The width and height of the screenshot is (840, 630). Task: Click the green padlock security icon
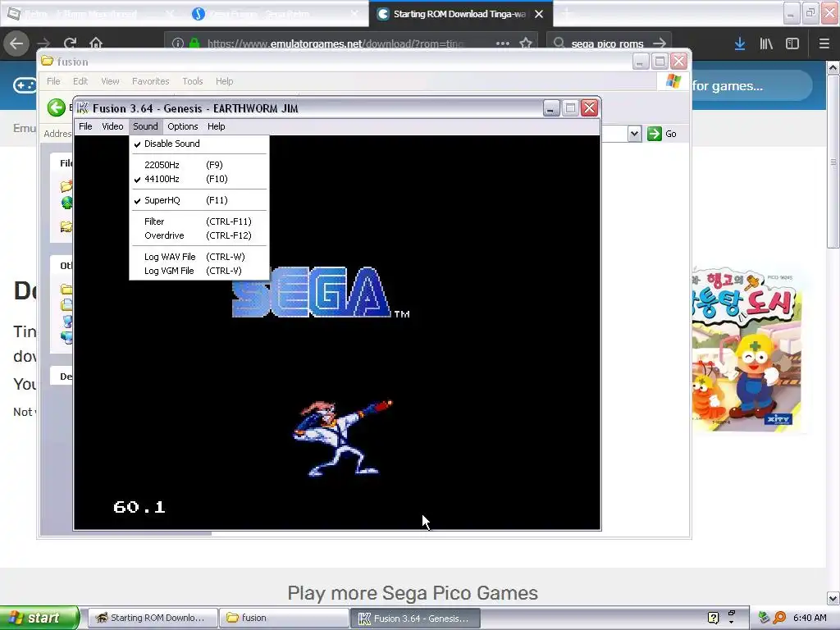tap(194, 43)
